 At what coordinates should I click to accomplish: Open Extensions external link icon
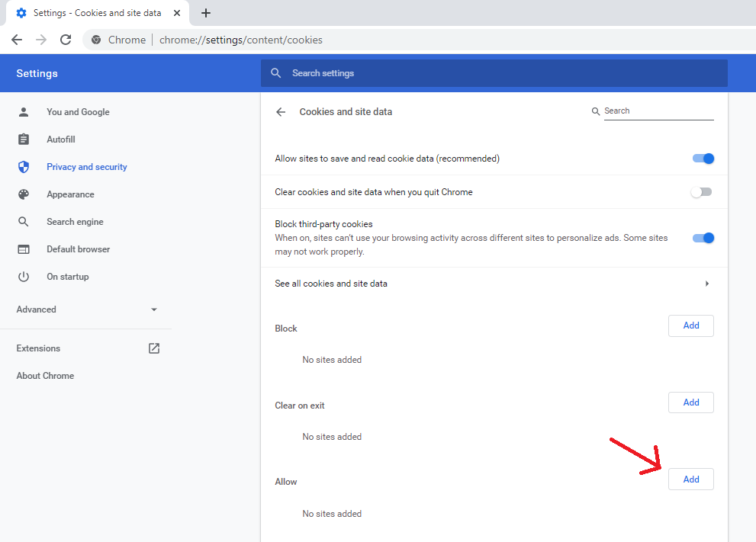(154, 348)
